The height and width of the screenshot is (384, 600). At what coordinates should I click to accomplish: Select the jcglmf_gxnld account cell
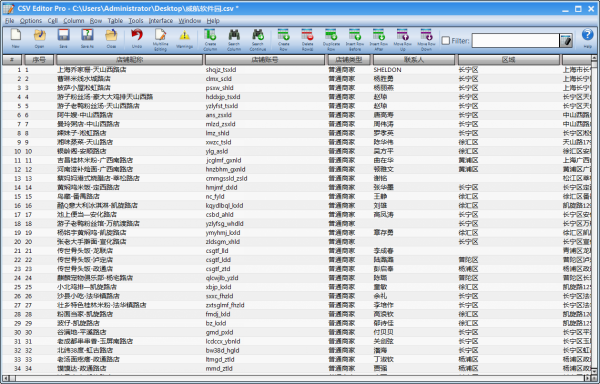click(x=265, y=160)
